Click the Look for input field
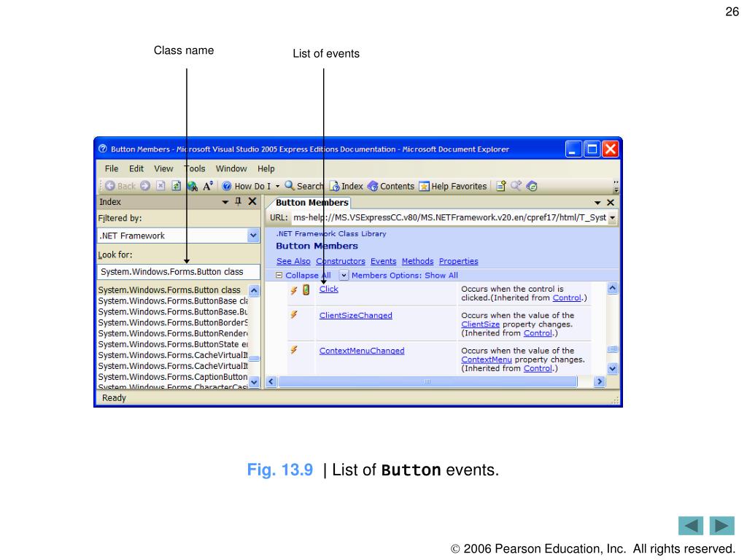The image size is (747, 560). pos(179,271)
